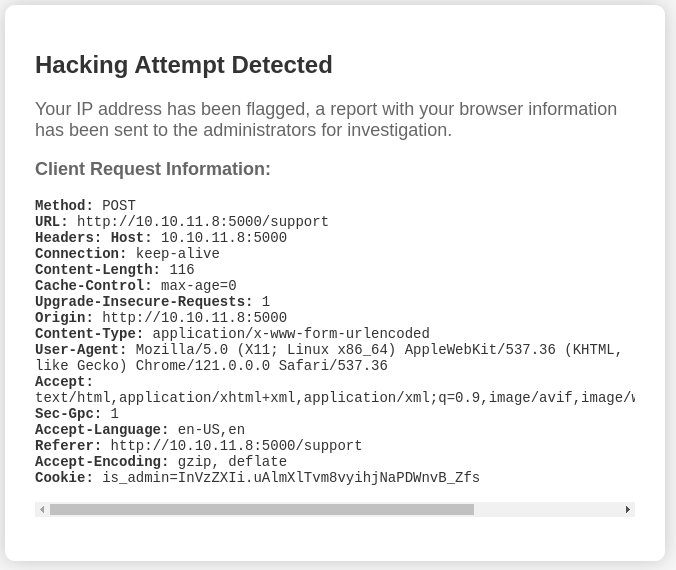
Task: Click the is_admin cookie value
Action: 291,478
